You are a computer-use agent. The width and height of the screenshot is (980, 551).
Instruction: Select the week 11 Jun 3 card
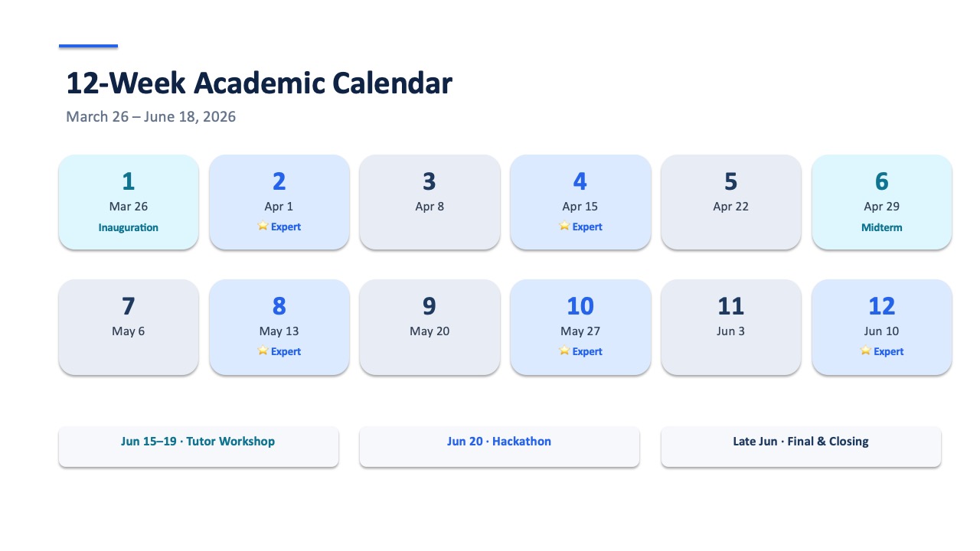tap(731, 327)
